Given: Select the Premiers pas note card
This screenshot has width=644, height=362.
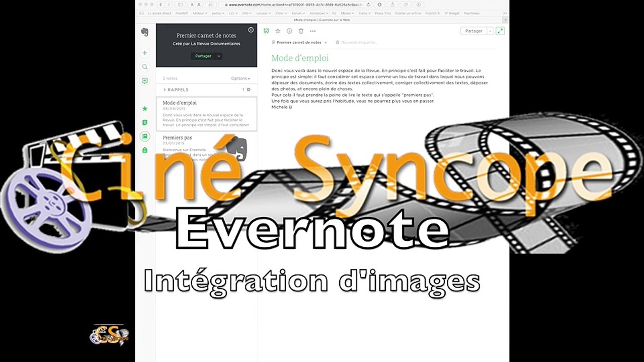Looking at the screenshot, I should (x=206, y=147).
